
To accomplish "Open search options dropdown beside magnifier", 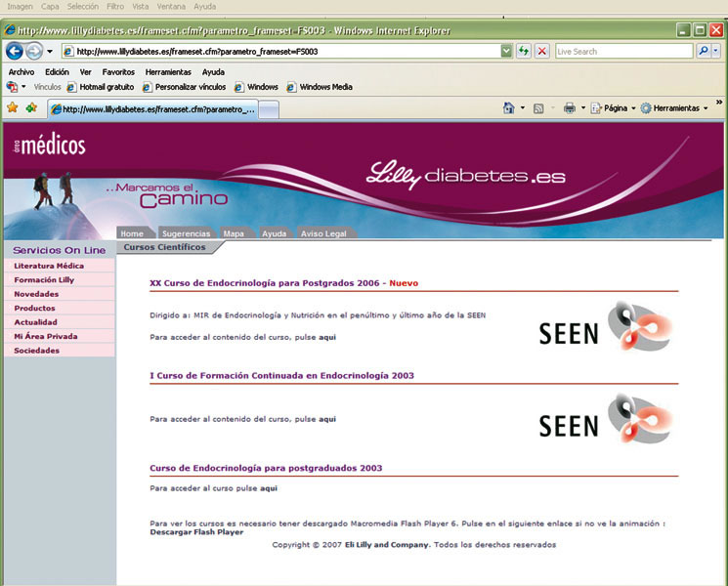I will pyautogui.click(x=715, y=51).
